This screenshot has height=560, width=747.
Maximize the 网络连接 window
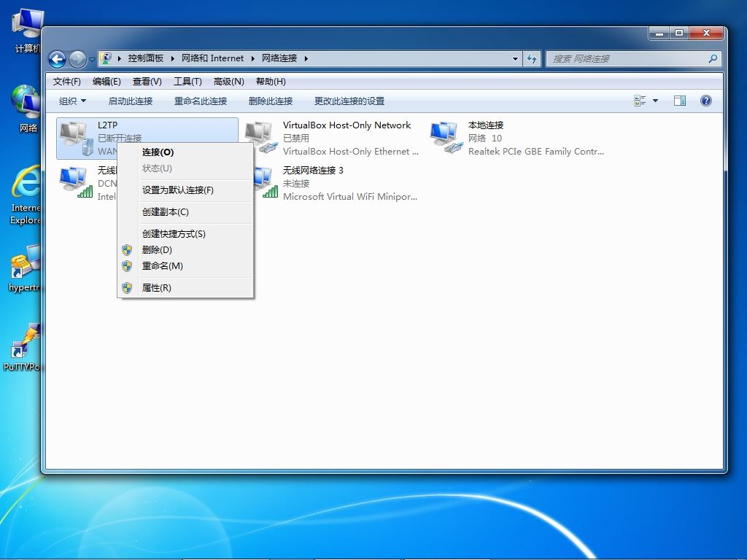[679, 34]
